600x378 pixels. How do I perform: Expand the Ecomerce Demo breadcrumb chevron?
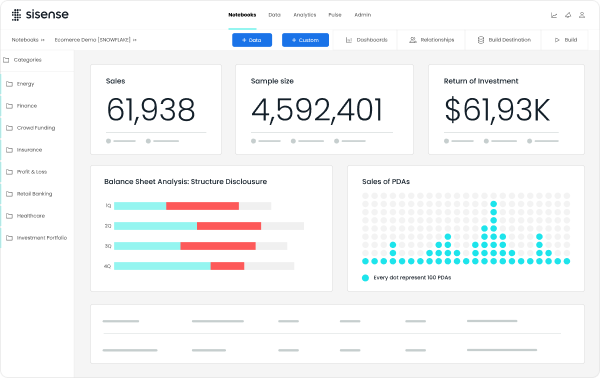point(135,40)
